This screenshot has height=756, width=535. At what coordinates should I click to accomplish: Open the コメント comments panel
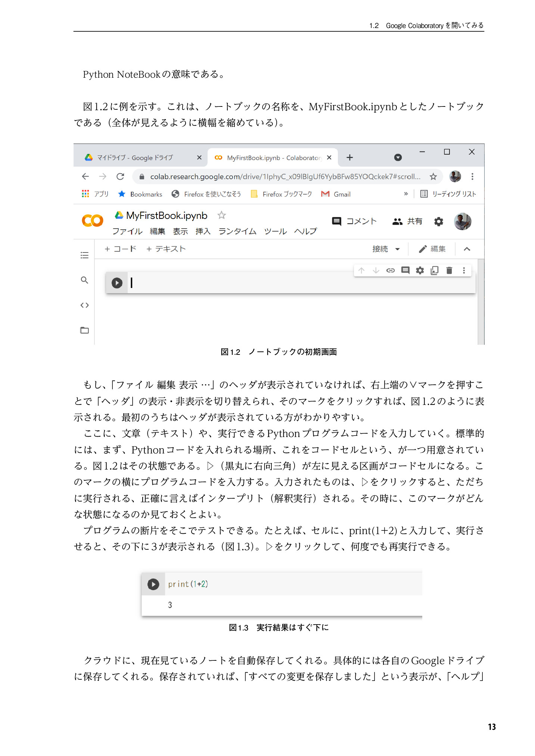click(x=354, y=221)
